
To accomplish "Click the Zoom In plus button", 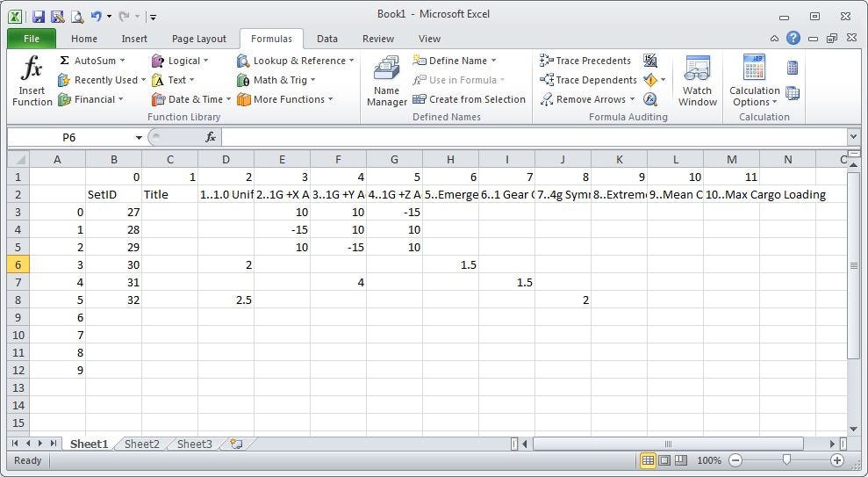I will click(837, 460).
